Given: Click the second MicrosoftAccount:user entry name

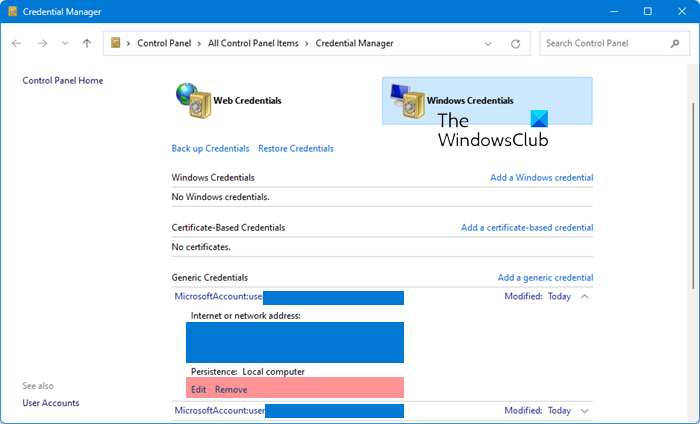Looking at the screenshot, I should pos(219,411).
